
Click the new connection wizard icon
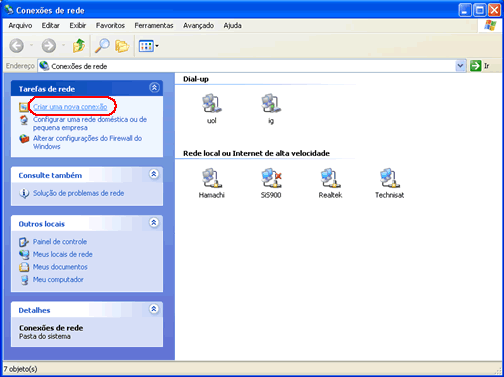(x=24, y=107)
